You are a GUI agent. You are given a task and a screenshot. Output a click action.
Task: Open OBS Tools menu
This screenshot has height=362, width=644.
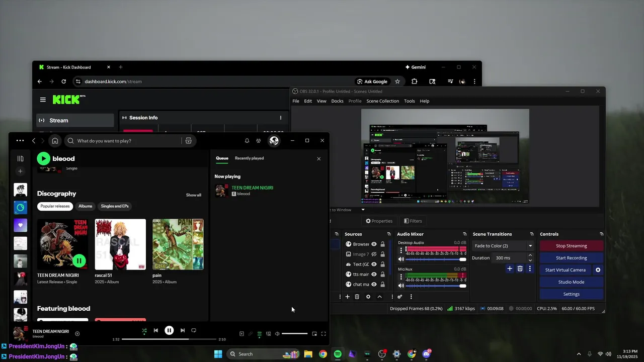pyautogui.click(x=410, y=101)
